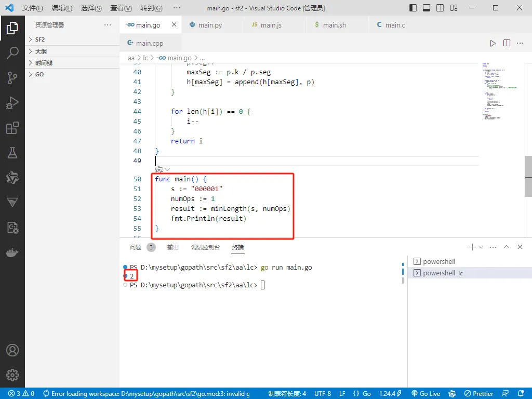Open the 调试控制台 debug console tab
532x399 pixels.
point(205,247)
